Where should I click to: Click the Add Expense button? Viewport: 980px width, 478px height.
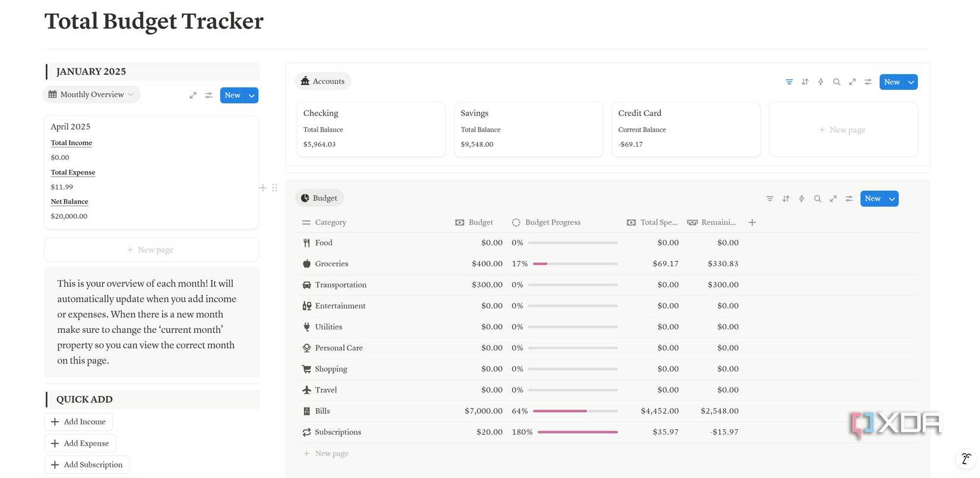pyautogui.click(x=80, y=444)
